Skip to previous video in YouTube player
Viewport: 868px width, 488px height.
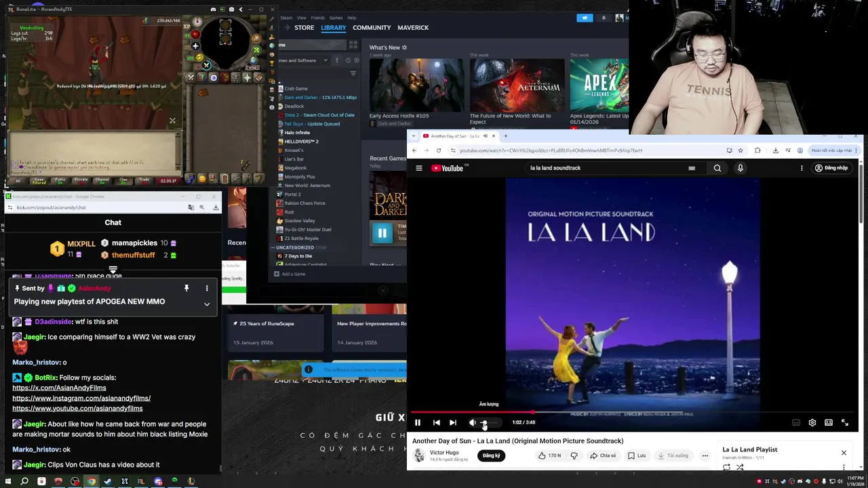[x=436, y=422]
